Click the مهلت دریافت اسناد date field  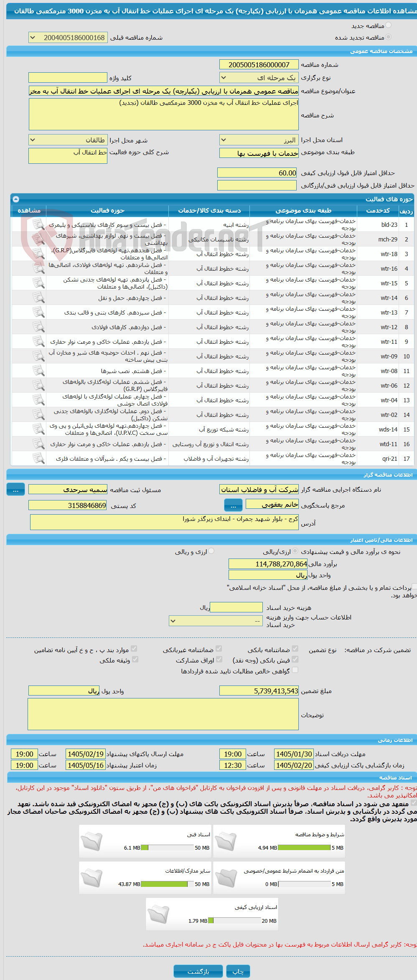click(294, 754)
